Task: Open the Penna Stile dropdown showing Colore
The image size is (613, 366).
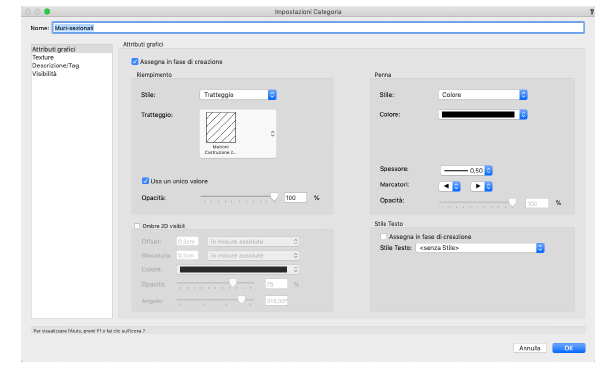Action: click(483, 95)
